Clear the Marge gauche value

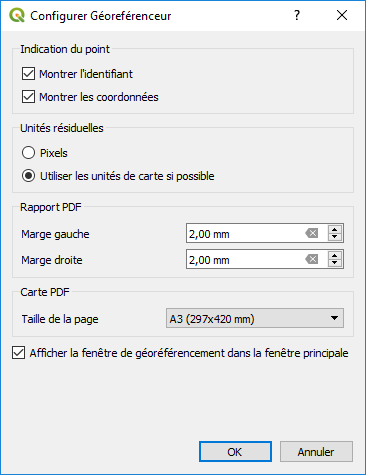pyautogui.click(x=312, y=233)
